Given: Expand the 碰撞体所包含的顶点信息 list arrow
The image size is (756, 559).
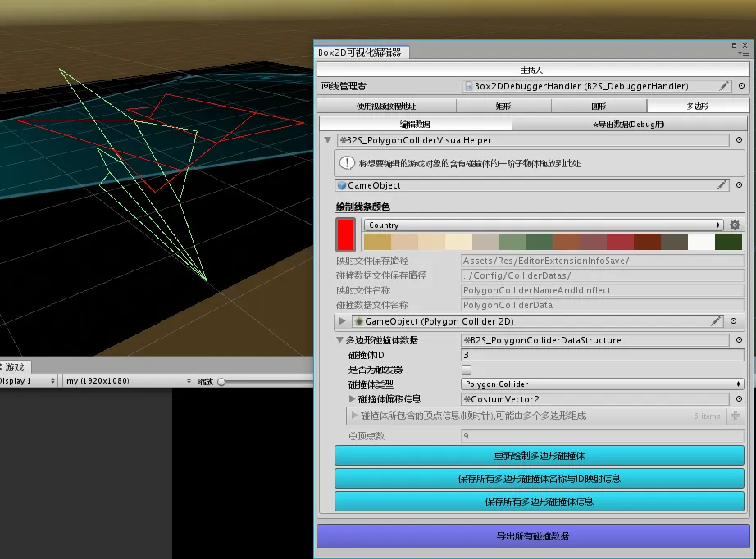Looking at the screenshot, I should coord(354,416).
